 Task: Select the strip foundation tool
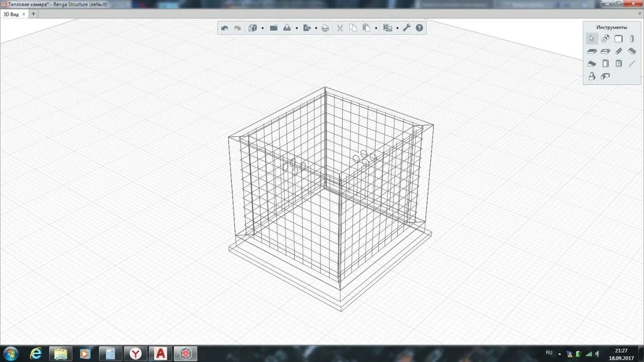tap(632, 51)
